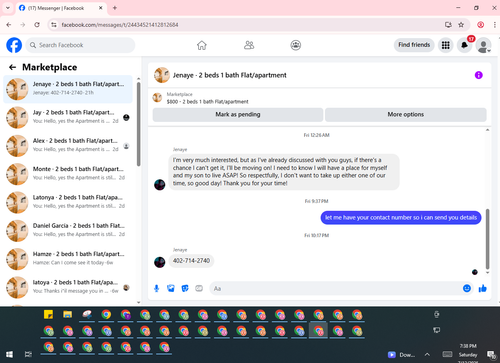Open the latoya conversation
Image resolution: width=500 pixels, height=363 pixels.
68,287
